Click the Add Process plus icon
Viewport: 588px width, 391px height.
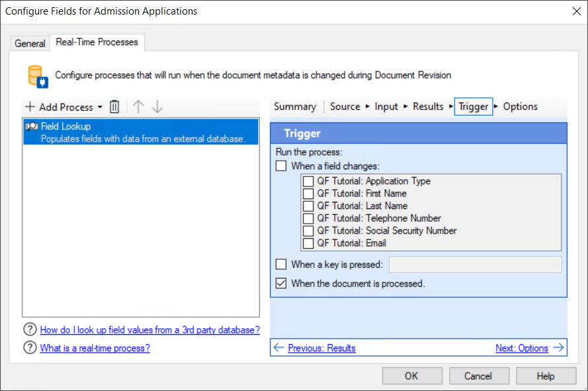tap(30, 107)
